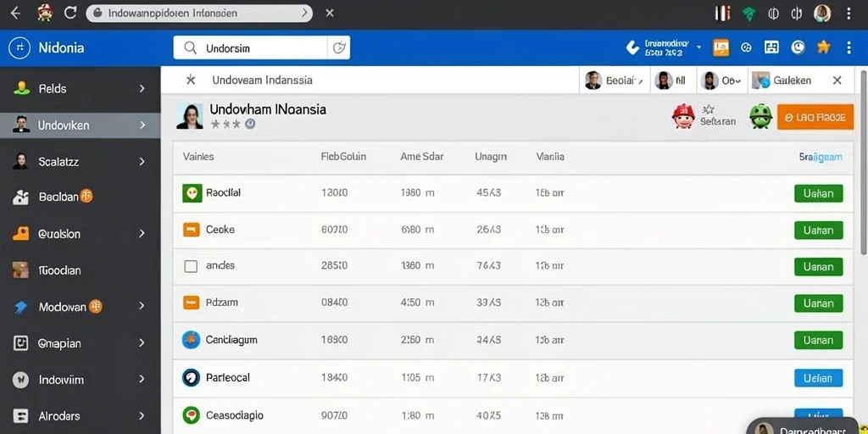Click the Nidonia circular logo icon
The image size is (868, 434).
(19, 47)
